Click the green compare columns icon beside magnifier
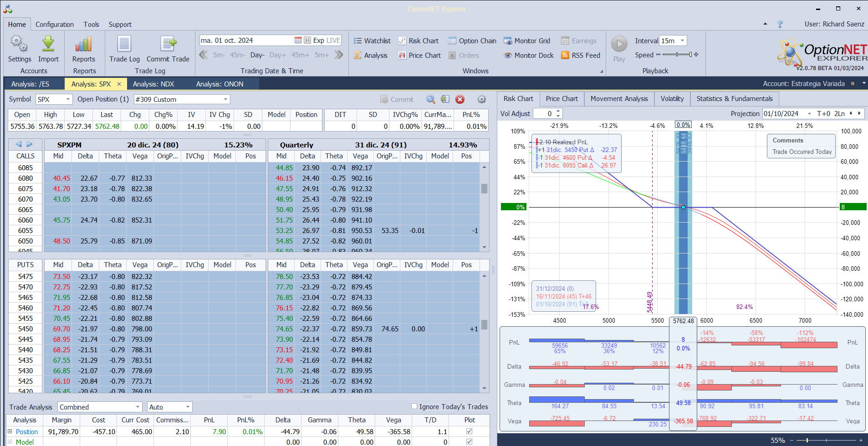This screenshot has height=446, width=868. click(445, 99)
